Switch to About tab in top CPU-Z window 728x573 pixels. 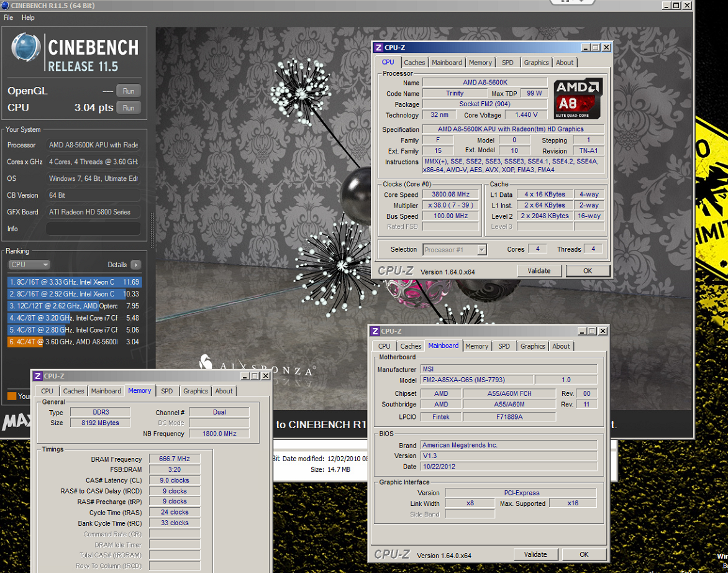(565, 63)
